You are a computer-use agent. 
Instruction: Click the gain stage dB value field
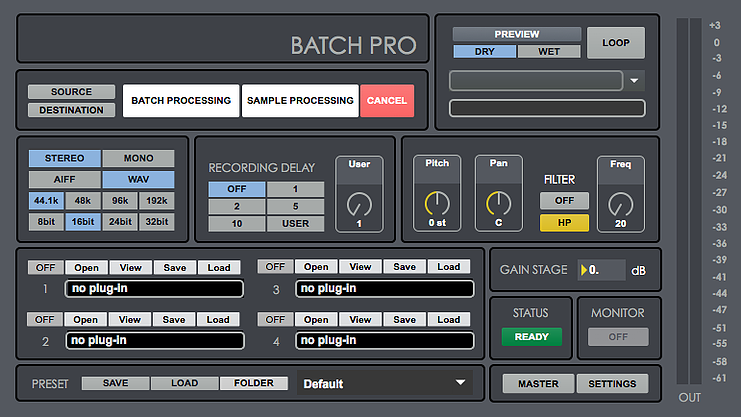pos(606,270)
